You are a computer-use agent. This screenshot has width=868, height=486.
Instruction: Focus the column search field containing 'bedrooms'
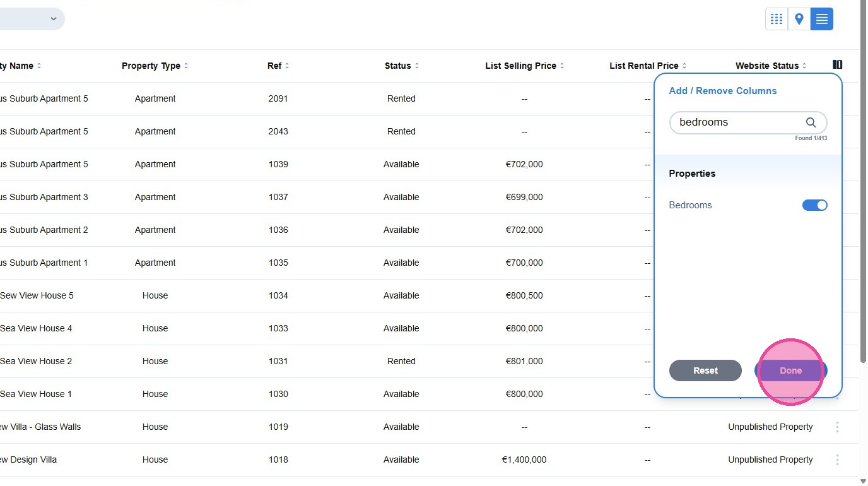[x=748, y=122]
